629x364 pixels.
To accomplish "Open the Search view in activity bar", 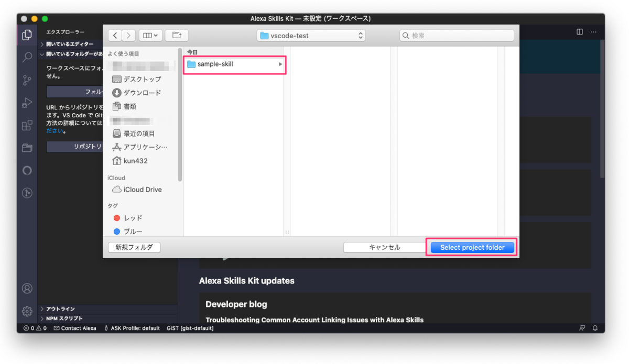I will click(x=27, y=58).
